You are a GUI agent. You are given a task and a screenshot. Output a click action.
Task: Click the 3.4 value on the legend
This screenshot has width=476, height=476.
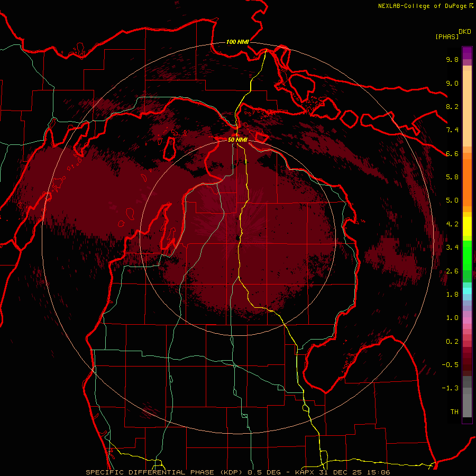pyautogui.click(x=452, y=248)
